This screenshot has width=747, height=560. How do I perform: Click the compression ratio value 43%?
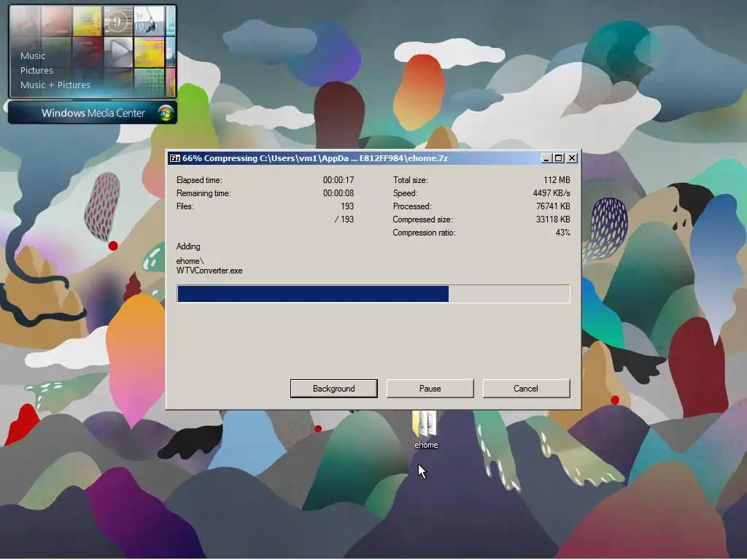562,233
